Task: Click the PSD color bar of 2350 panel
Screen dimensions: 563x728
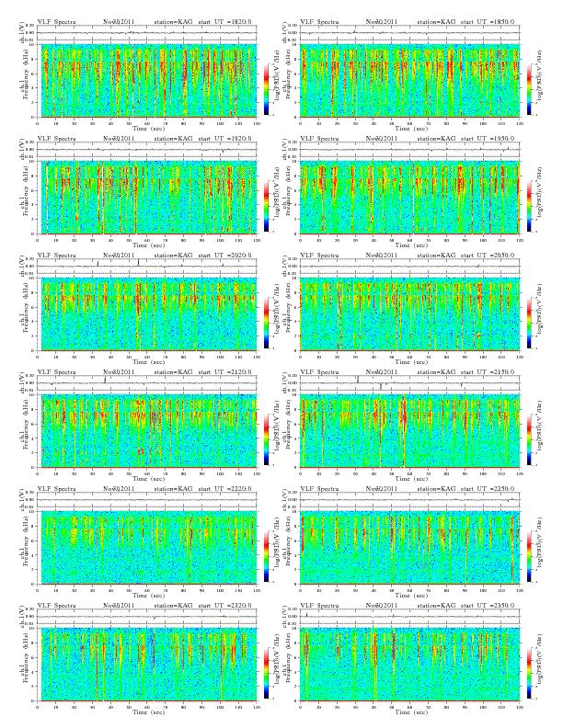Action: coord(529,673)
